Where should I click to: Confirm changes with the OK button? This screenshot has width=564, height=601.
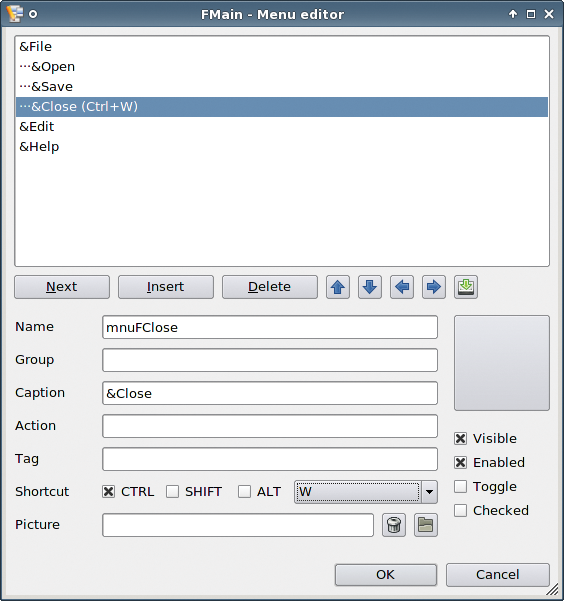pos(386,575)
